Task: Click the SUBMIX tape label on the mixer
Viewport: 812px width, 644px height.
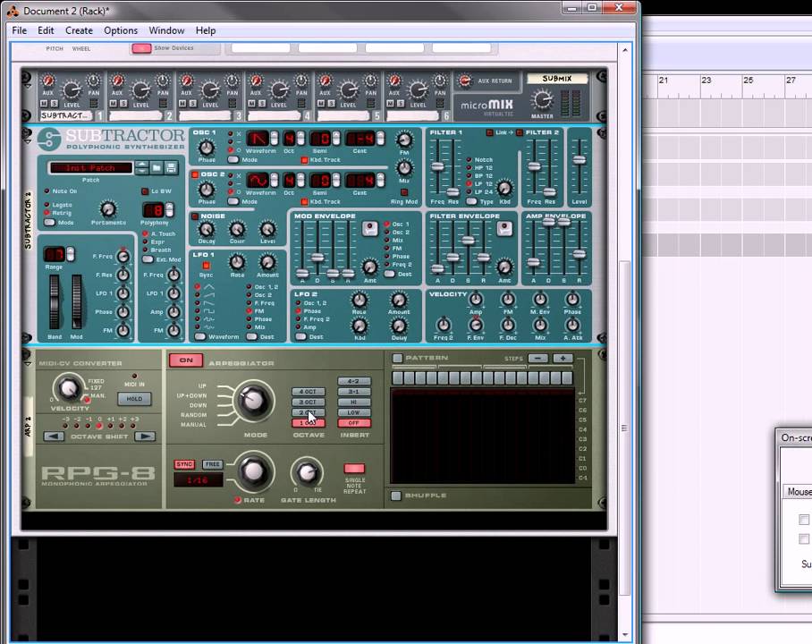Action: [557, 78]
